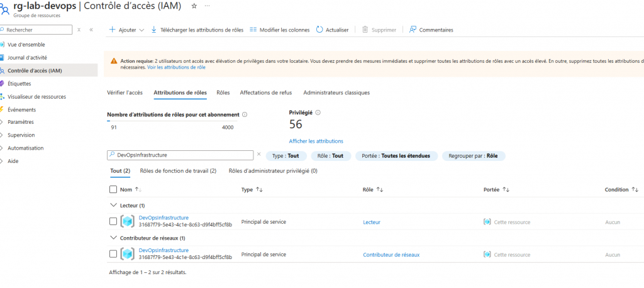Click the role assignments count progress bar
This screenshot has width=644, height=288.
pyautogui.click(x=170, y=121)
